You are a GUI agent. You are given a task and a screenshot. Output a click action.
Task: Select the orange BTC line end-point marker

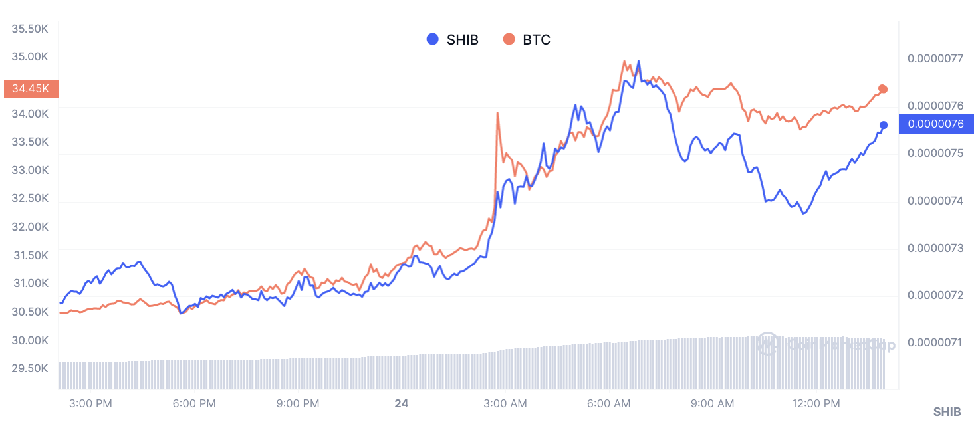(883, 89)
